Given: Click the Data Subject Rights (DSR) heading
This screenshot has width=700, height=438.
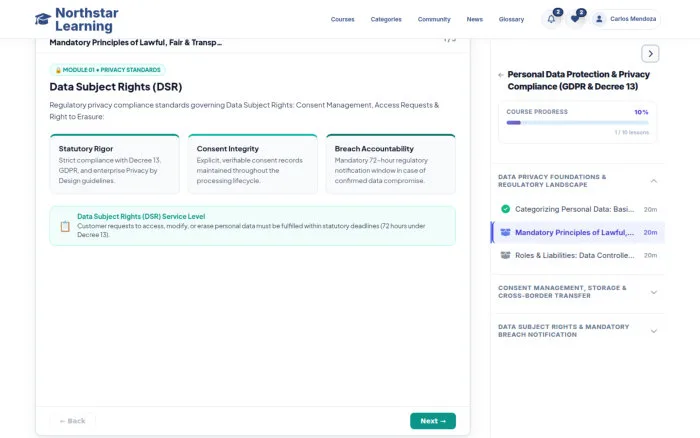Looking at the screenshot, I should point(116,87).
